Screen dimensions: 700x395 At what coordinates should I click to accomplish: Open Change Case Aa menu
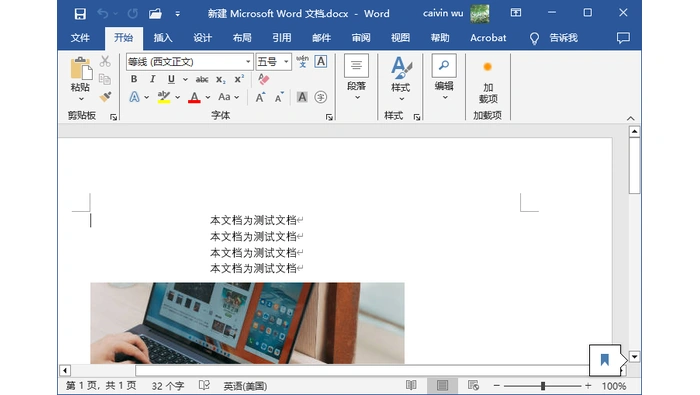228,97
